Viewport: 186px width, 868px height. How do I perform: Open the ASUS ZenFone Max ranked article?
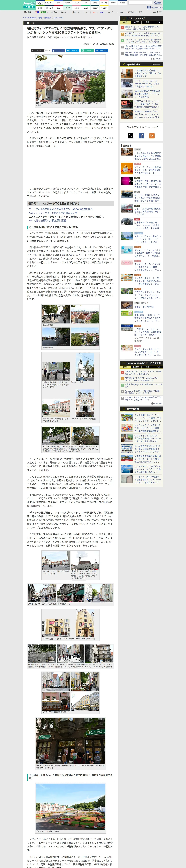[x=142, y=379]
